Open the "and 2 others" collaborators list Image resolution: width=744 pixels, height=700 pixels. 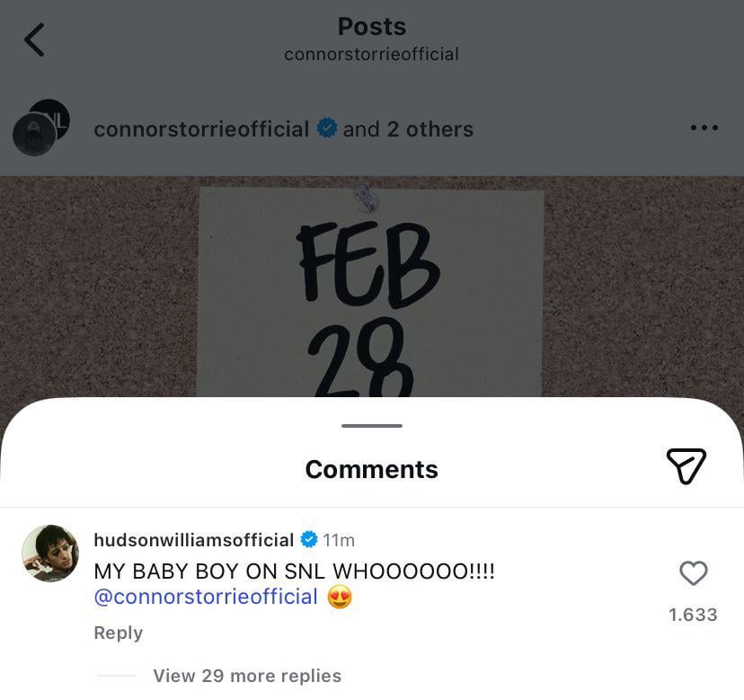coord(408,128)
